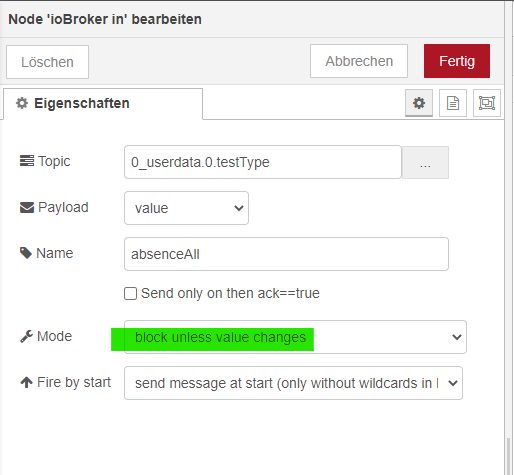Click the Fire by start arrow icon
Image resolution: width=514 pixels, height=475 pixels.
pyautogui.click(x=26, y=382)
